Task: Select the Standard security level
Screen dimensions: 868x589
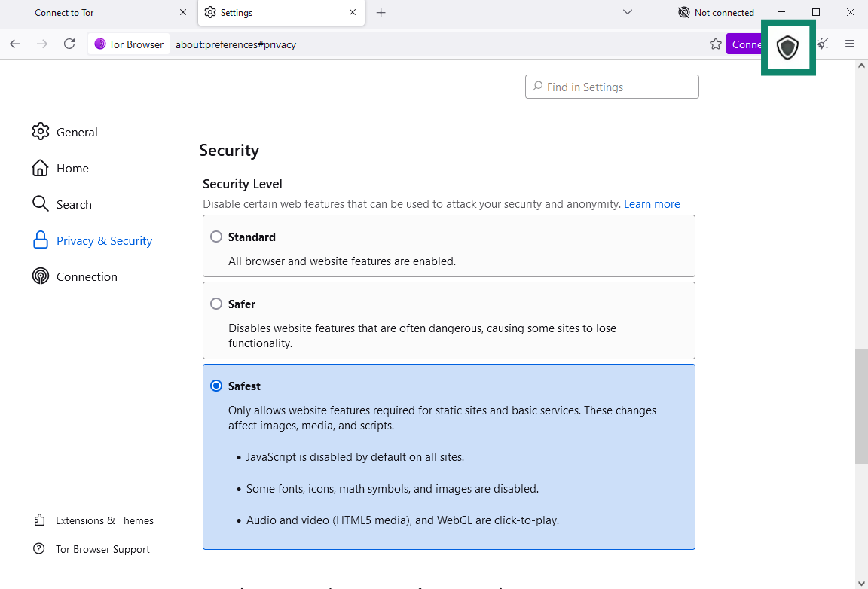Action: [216, 236]
